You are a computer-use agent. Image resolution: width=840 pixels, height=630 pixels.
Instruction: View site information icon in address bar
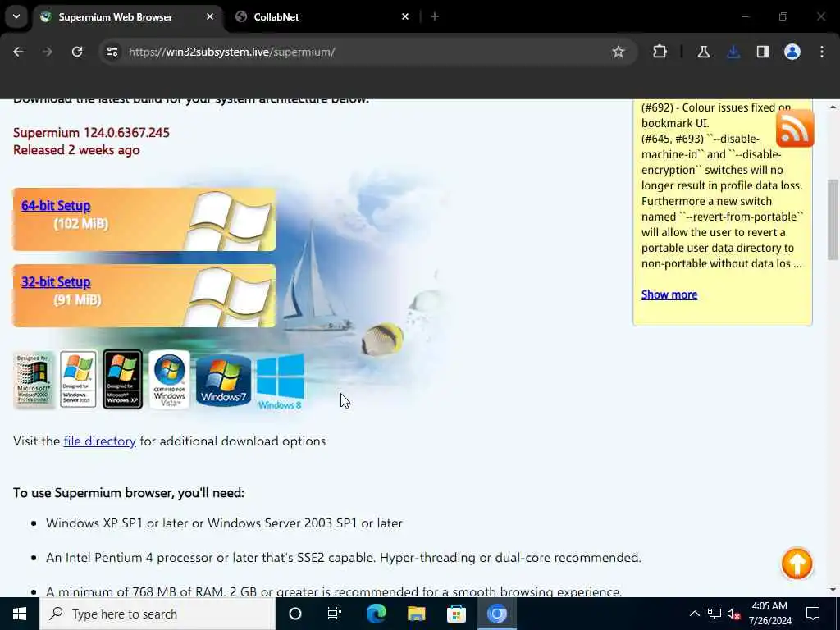pos(112,52)
